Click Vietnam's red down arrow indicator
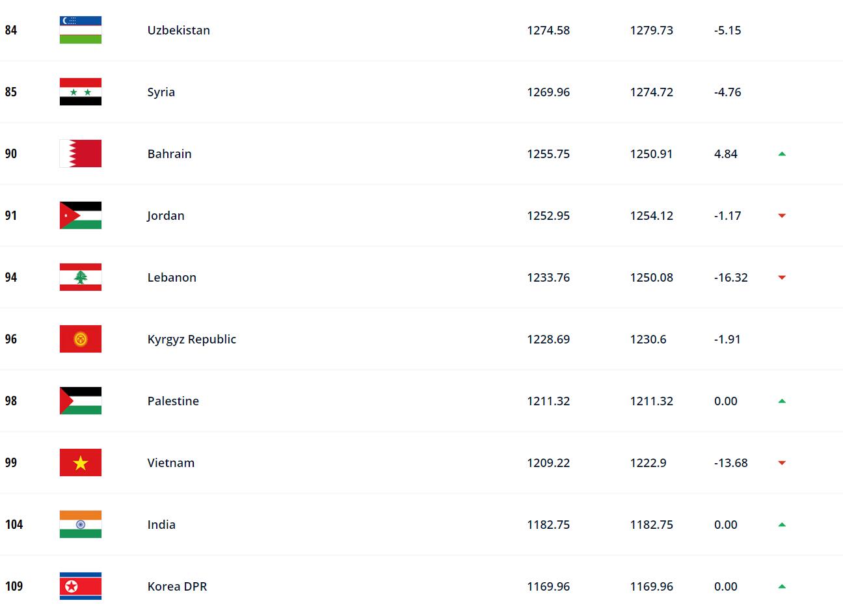Viewport: 843px width, 616px height. point(782,463)
